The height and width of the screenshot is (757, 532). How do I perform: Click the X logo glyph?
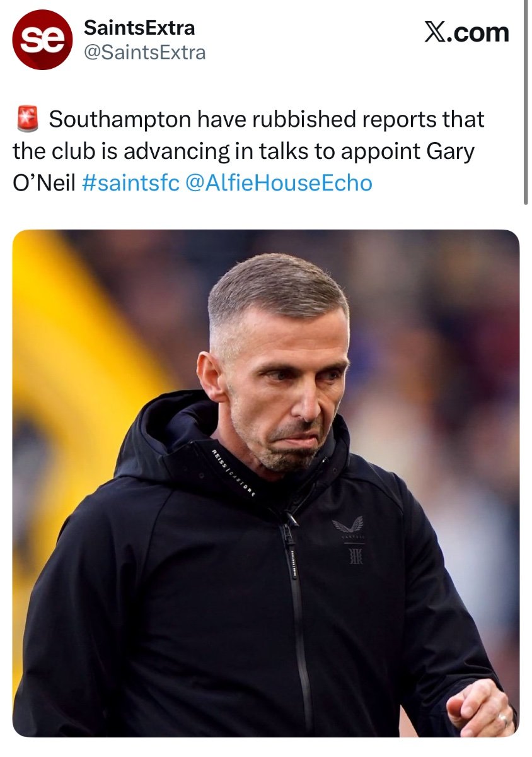click(434, 32)
